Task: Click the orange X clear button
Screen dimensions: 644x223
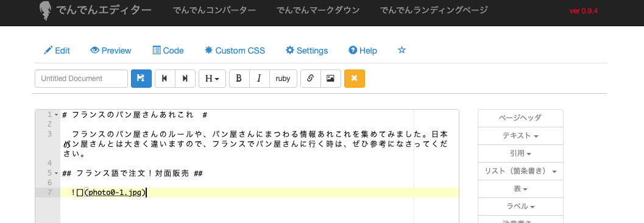Action: point(355,79)
